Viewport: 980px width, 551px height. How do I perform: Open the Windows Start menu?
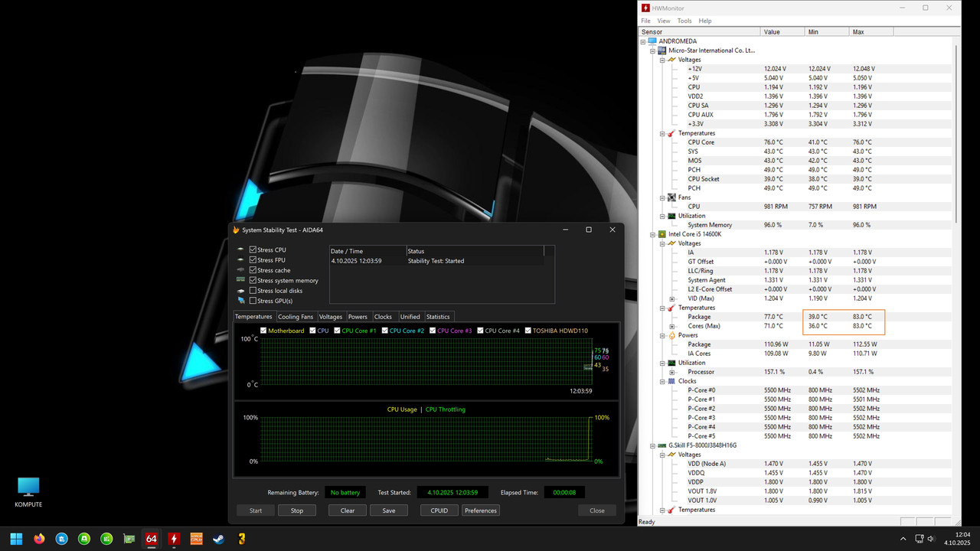[16, 539]
